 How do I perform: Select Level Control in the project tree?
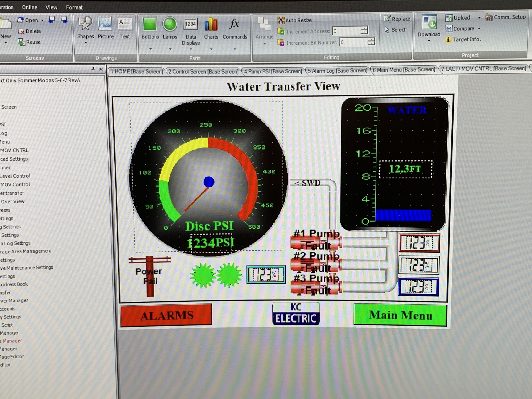pyautogui.click(x=15, y=176)
